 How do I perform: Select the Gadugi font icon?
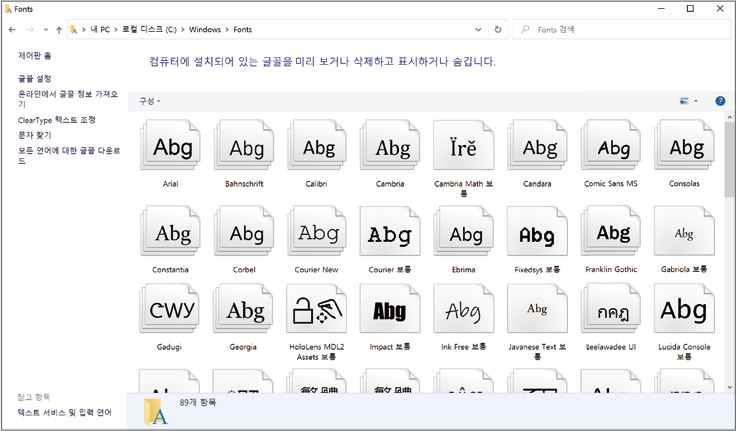click(x=169, y=308)
